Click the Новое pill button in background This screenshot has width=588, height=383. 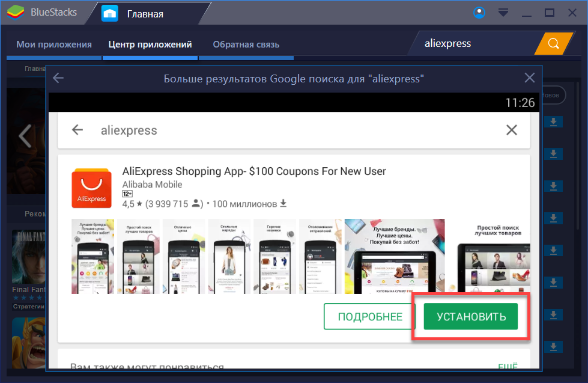click(x=553, y=96)
